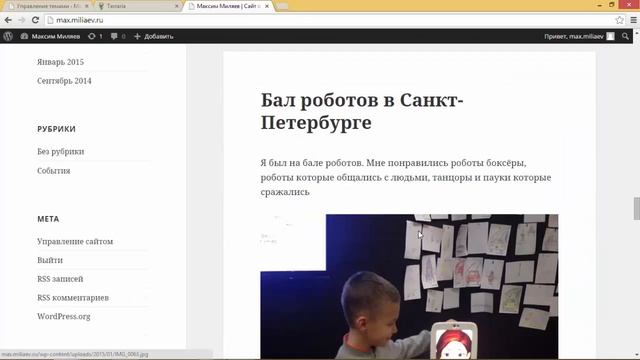Open the updates counter in admin bar
This screenshot has width=640, height=360.
[x=95, y=36]
